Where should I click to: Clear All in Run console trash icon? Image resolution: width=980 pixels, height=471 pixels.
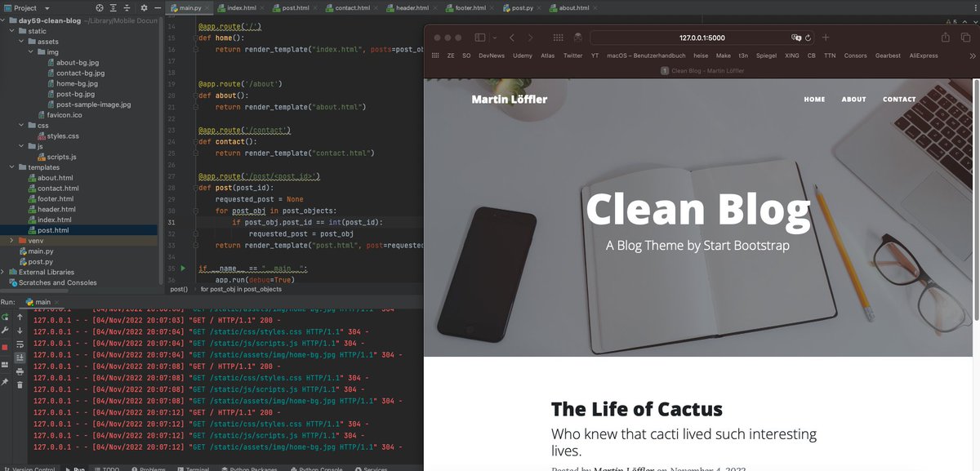(x=20, y=384)
